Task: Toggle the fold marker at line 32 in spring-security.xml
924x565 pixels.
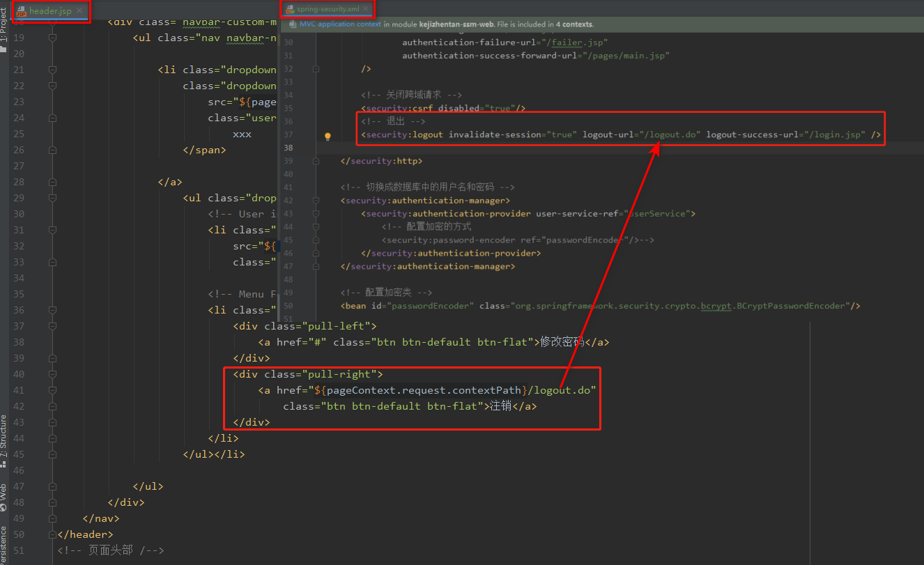Action: [316, 69]
